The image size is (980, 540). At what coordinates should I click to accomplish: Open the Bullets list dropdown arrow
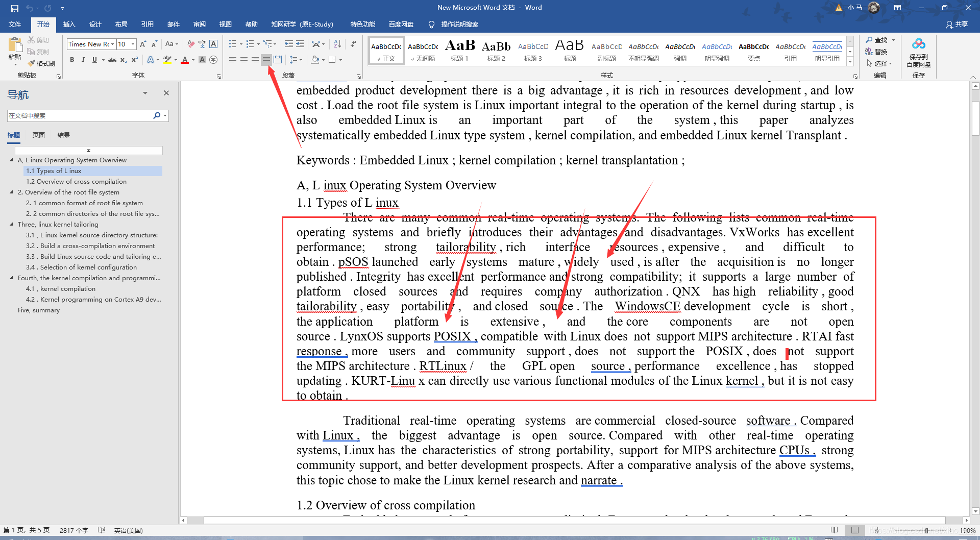[x=241, y=44]
